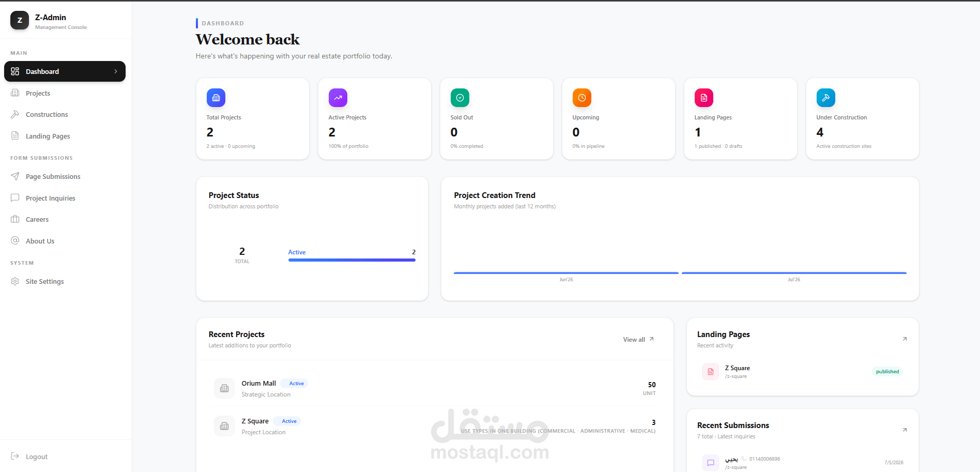Click the Constructions hammer icon in sidebar

pyautogui.click(x=15, y=114)
